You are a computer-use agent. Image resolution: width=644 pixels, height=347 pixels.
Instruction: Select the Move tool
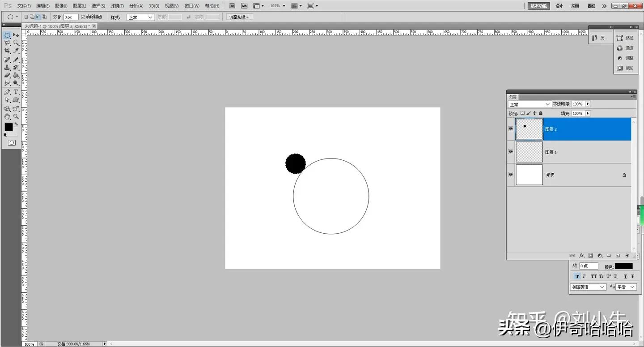16,35
